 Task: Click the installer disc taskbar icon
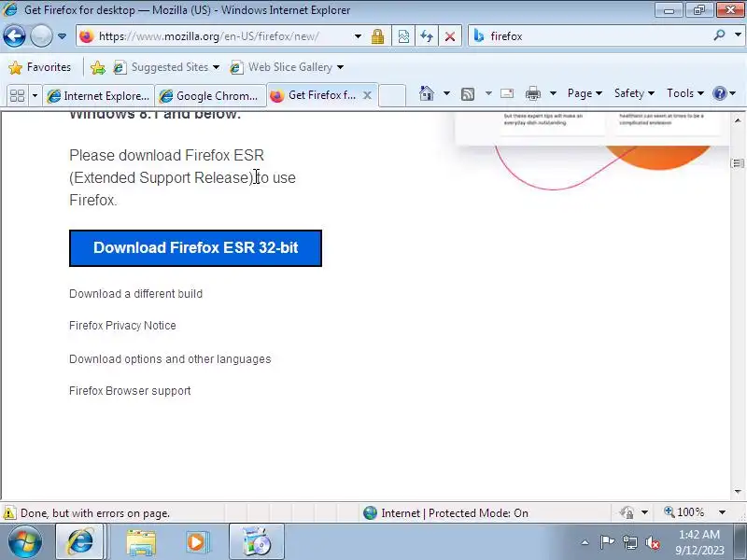(x=256, y=542)
